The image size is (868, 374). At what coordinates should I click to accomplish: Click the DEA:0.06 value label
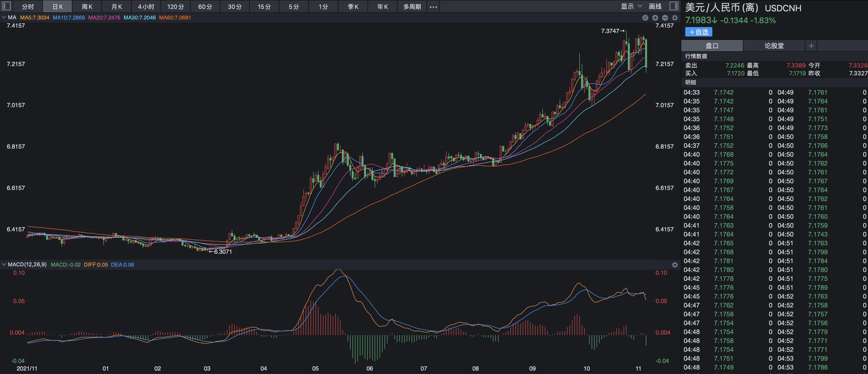[122, 265]
